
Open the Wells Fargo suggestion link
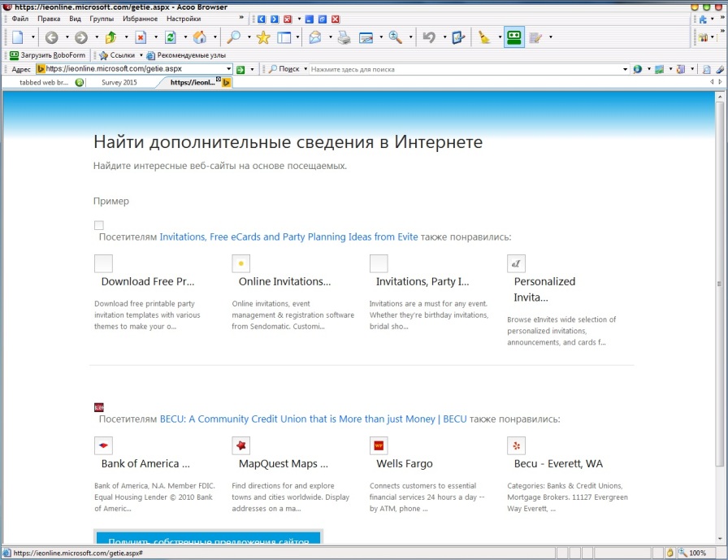pyautogui.click(x=405, y=463)
